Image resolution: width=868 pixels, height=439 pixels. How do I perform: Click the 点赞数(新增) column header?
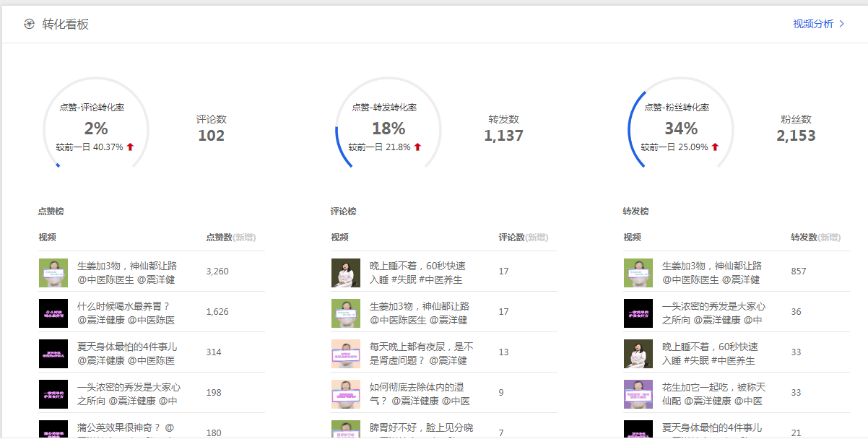click(x=231, y=238)
